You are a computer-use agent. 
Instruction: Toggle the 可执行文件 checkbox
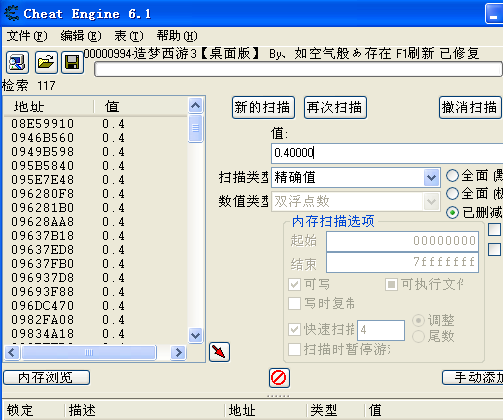click(x=391, y=284)
